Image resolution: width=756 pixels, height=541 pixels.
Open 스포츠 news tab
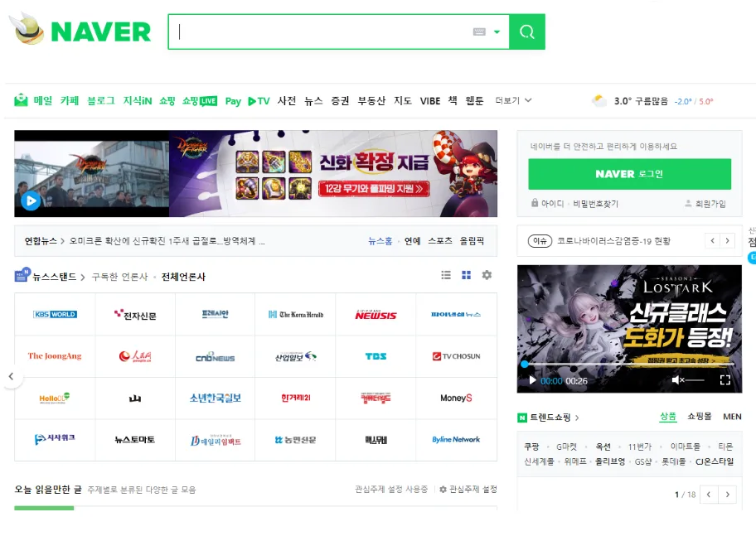[440, 241]
